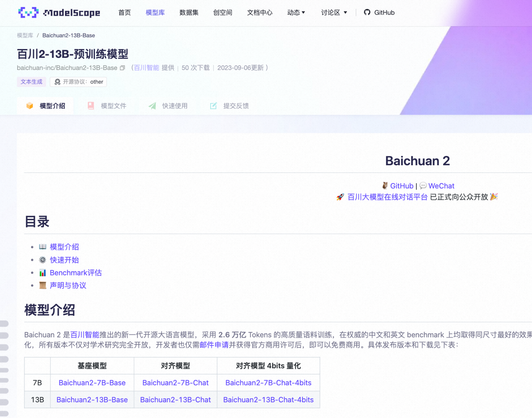The height and width of the screenshot is (418, 532).
Task: Jump to 模型介绍 in table of contents
Action: pos(64,247)
